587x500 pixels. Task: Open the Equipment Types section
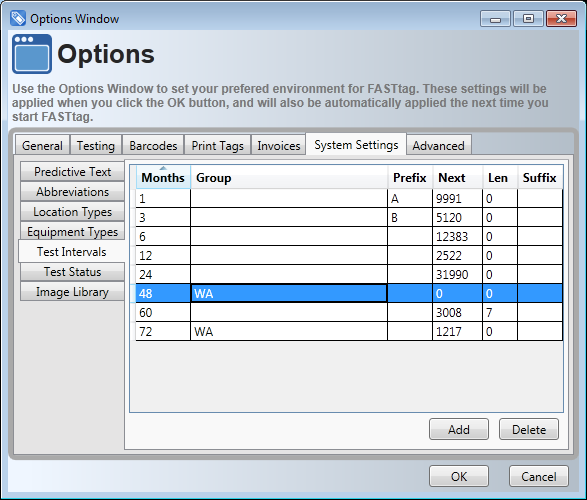73,232
